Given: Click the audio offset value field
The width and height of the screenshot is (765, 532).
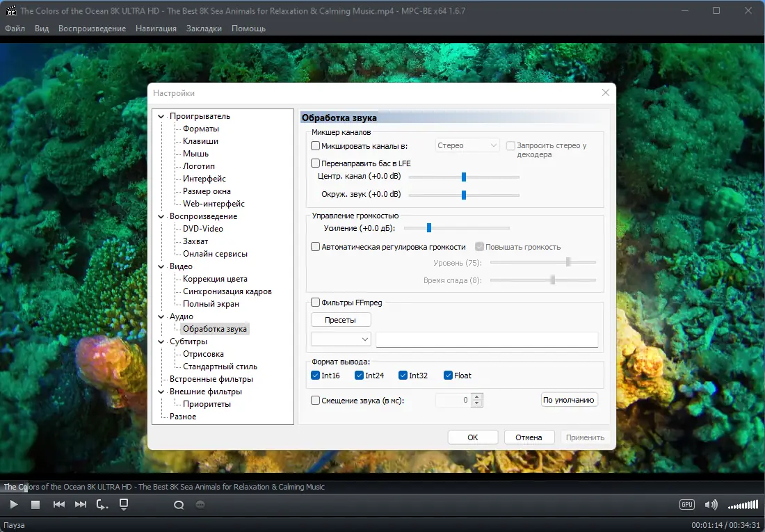Looking at the screenshot, I should (453, 401).
